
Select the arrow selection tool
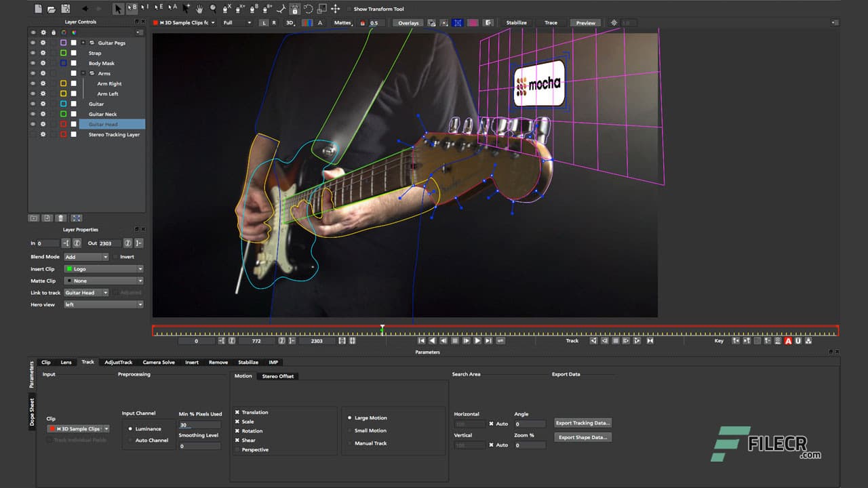(x=118, y=9)
